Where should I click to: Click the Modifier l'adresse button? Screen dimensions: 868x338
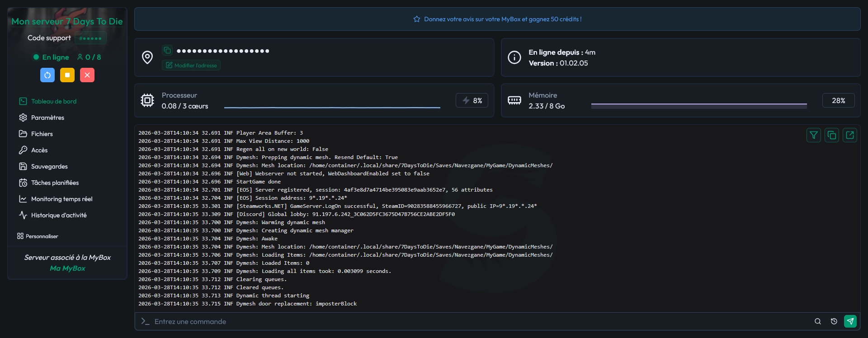tap(191, 65)
